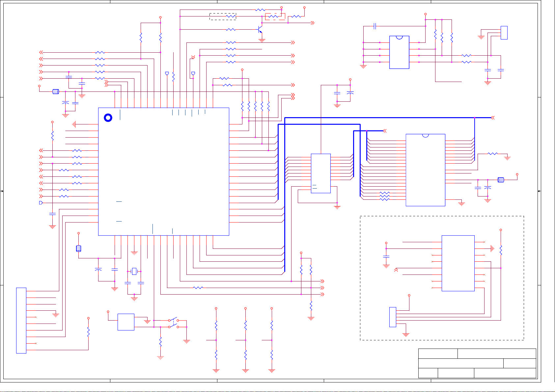Viewport: 555px width, 392px height.
Task: Select the crystal oscillator component
Action: tap(134, 272)
